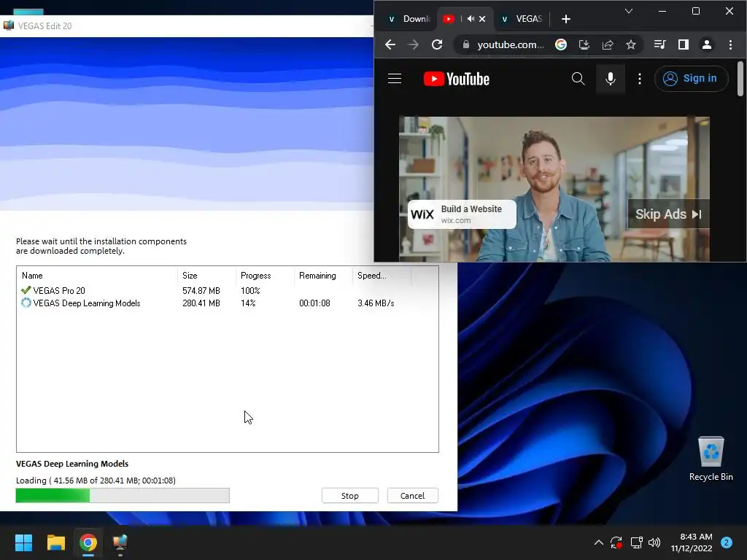The height and width of the screenshot is (560, 747).
Task: Open the Wix Build a Website link
Action: click(462, 214)
